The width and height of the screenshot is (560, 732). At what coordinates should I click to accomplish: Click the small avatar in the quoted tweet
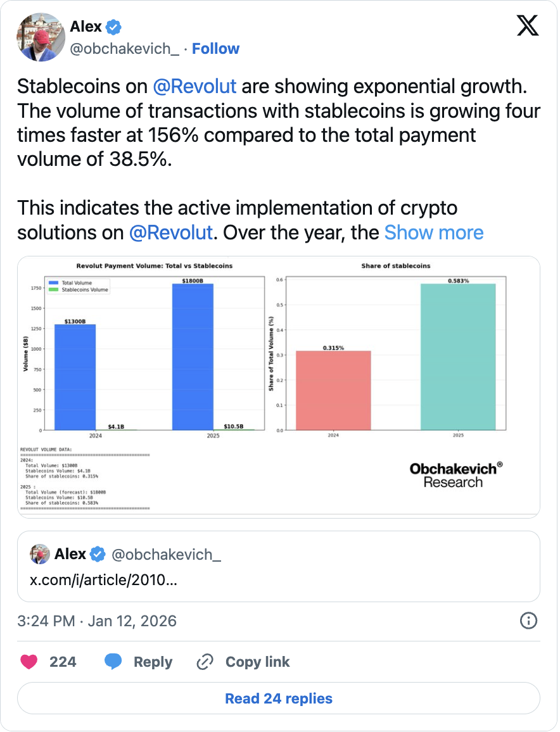coord(39,553)
